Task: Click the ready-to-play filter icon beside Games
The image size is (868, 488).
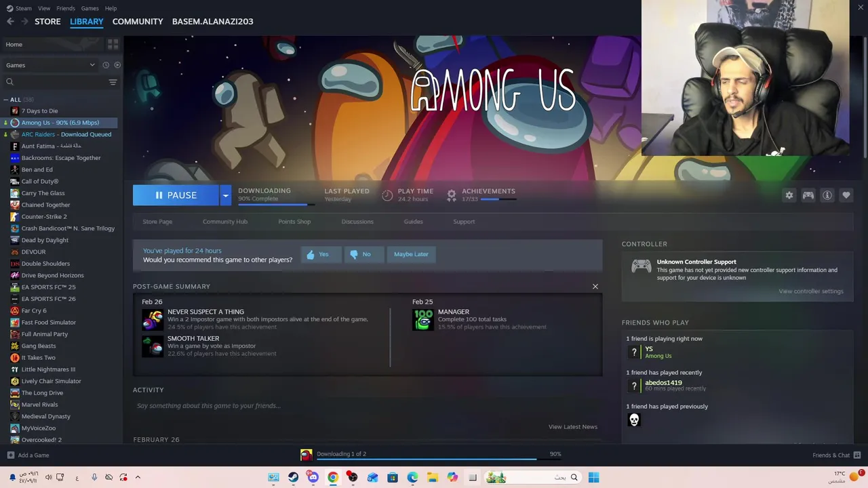Action: (117, 65)
